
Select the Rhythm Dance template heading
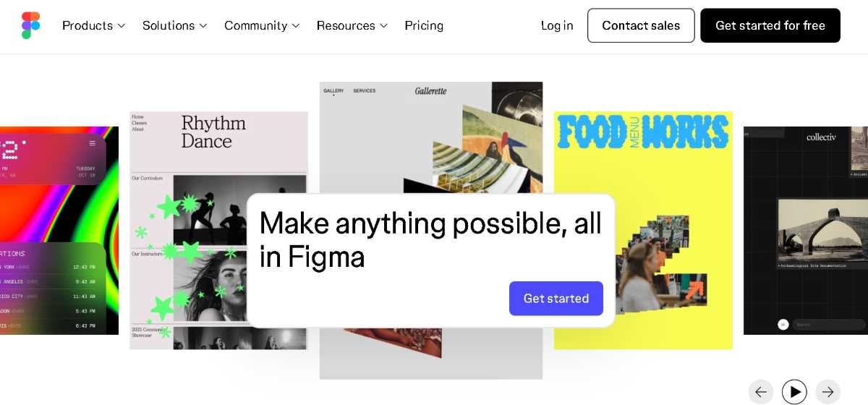pyautogui.click(x=213, y=132)
